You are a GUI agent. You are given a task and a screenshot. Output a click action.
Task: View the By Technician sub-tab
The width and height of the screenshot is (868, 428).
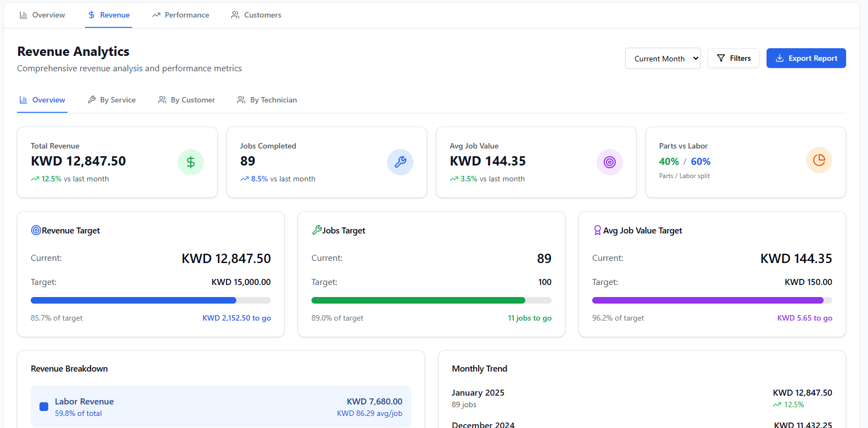click(267, 100)
